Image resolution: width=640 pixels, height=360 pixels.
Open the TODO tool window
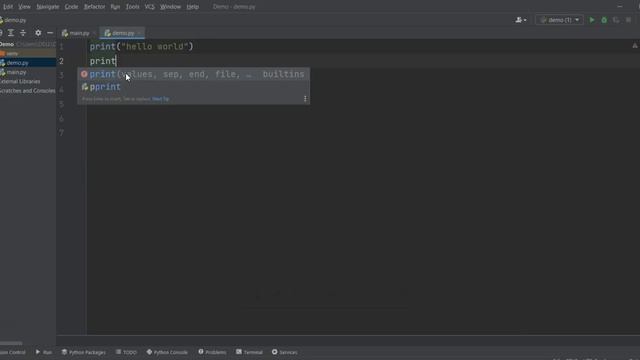(x=126, y=352)
